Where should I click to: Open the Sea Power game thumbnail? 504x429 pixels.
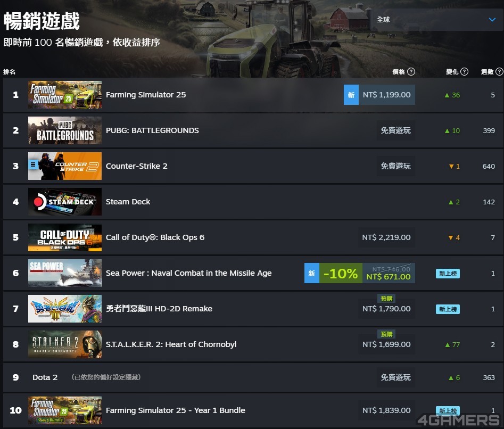[x=65, y=273]
